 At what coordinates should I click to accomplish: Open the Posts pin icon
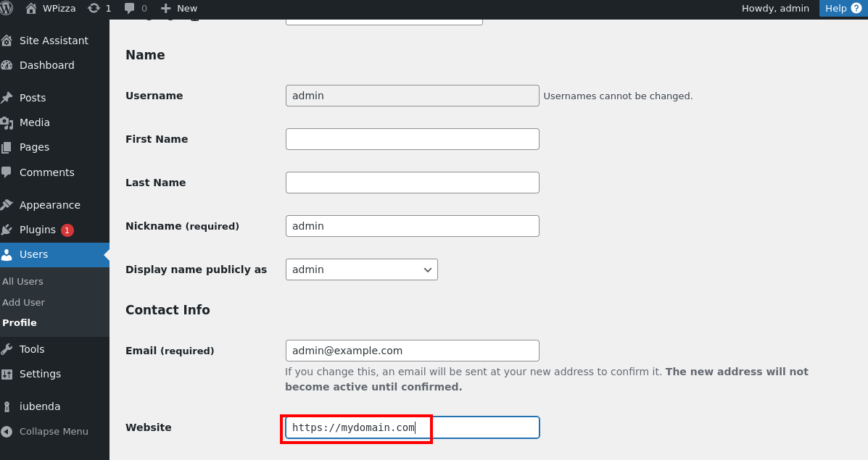(7, 98)
